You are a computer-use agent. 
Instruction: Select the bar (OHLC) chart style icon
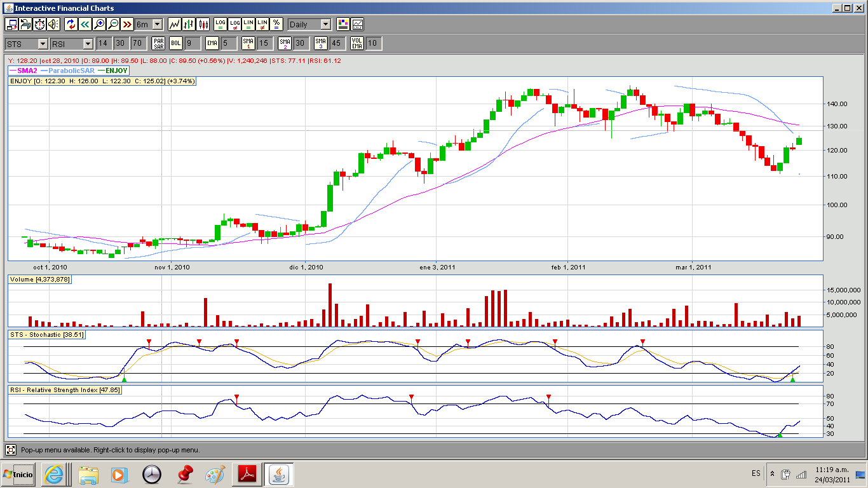point(189,24)
